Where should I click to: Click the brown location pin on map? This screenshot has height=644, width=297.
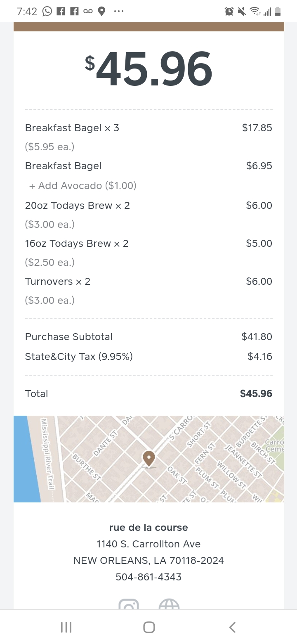[148, 459]
